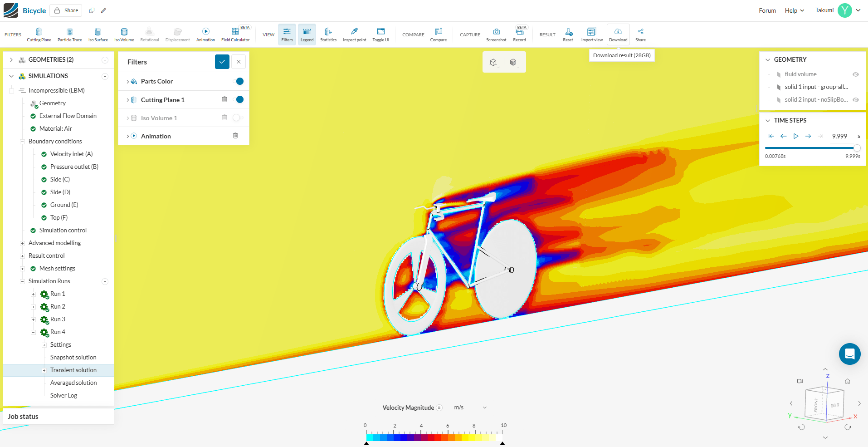
Task: Click the Share button next to project name
Action: (x=66, y=10)
